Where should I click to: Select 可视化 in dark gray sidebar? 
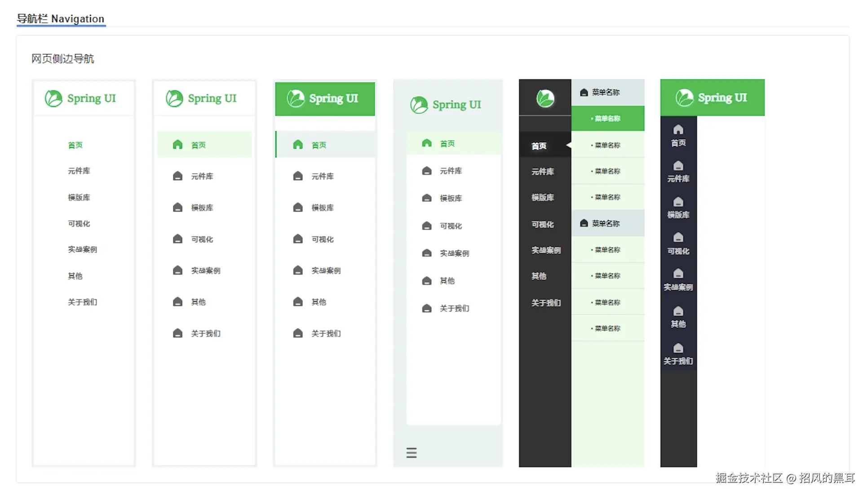tap(542, 224)
